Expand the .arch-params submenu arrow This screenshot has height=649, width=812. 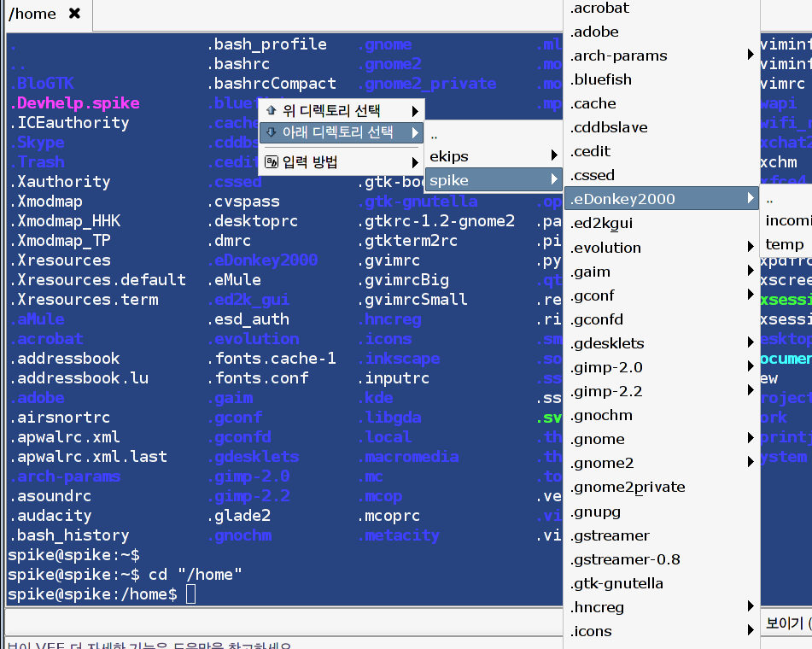751,56
